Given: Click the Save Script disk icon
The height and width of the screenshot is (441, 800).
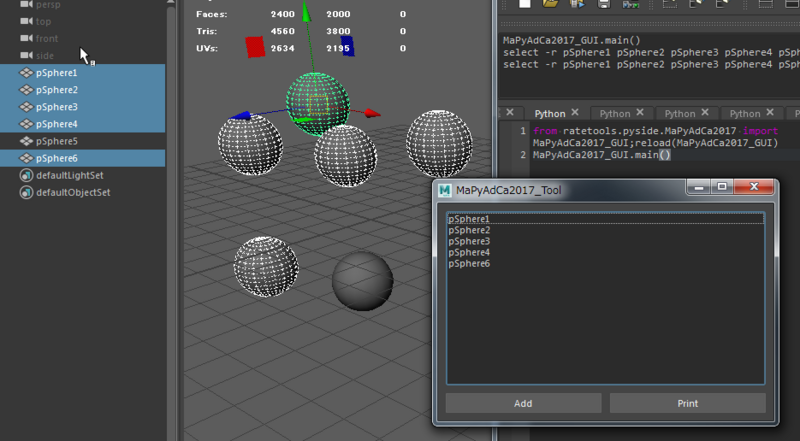Looking at the screenshot, I should 604,4.
